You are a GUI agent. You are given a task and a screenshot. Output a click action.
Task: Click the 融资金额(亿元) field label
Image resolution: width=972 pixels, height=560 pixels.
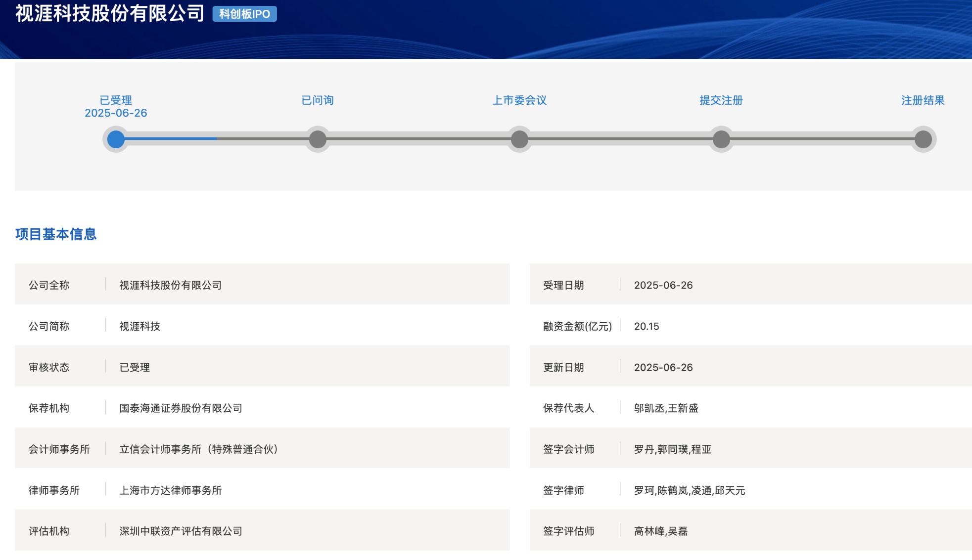(577, 326)
